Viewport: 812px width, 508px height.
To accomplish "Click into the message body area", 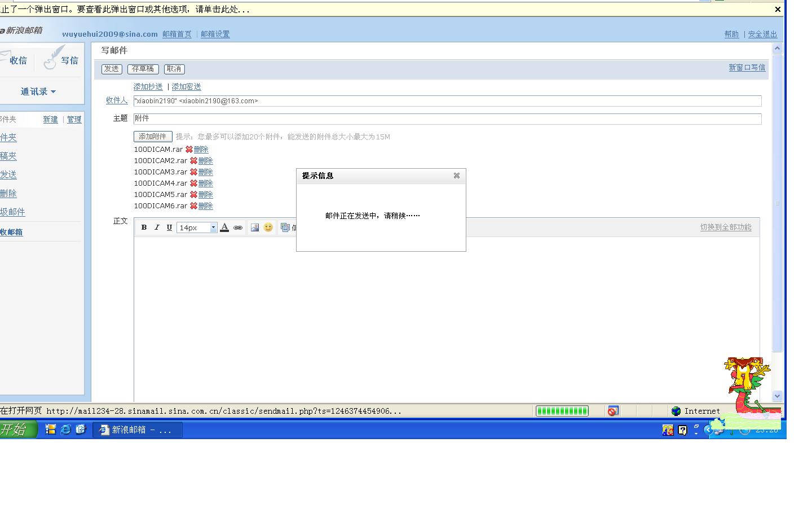I will click(x=447, y=319).
